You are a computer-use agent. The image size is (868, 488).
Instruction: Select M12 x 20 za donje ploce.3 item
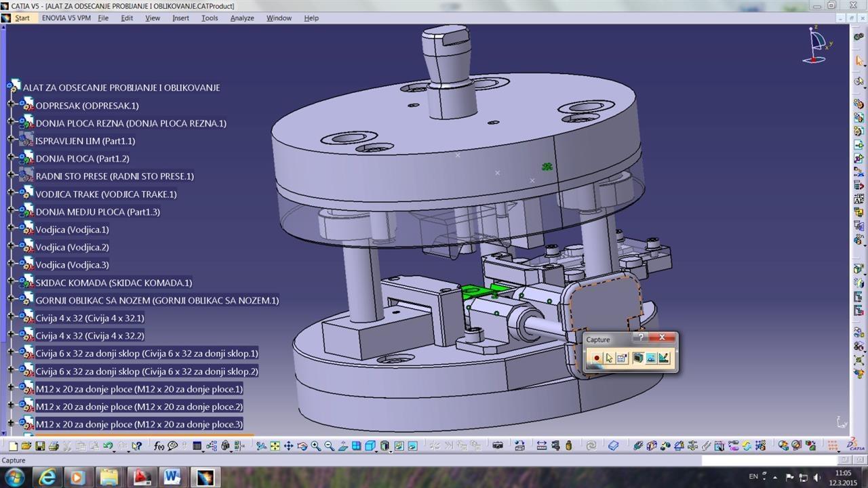click(139, 424)
